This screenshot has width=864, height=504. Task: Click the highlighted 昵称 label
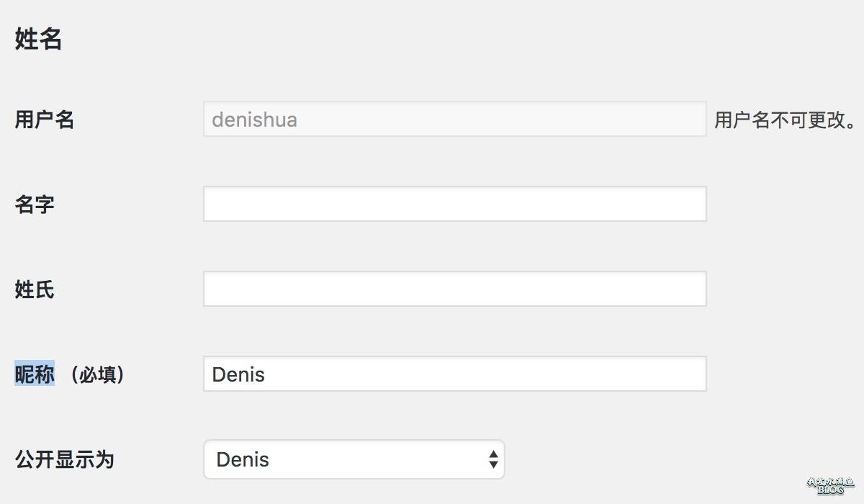point(35,374)
